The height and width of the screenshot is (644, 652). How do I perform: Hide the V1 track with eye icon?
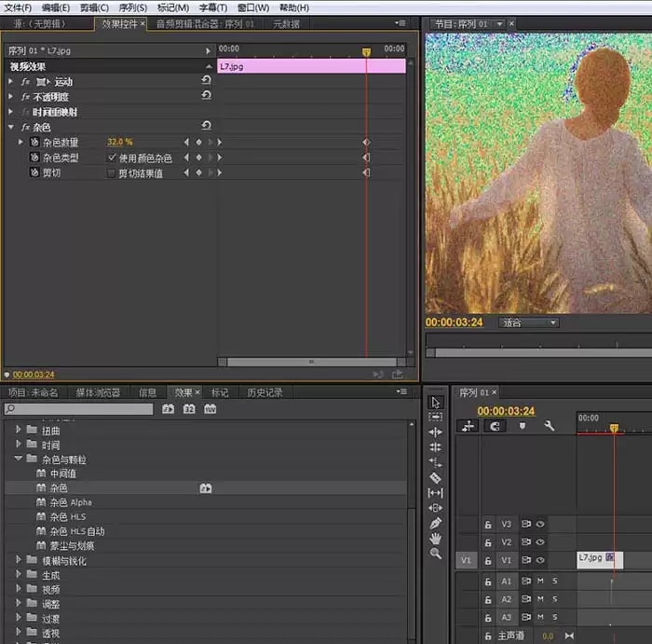[x=540, y=560]
